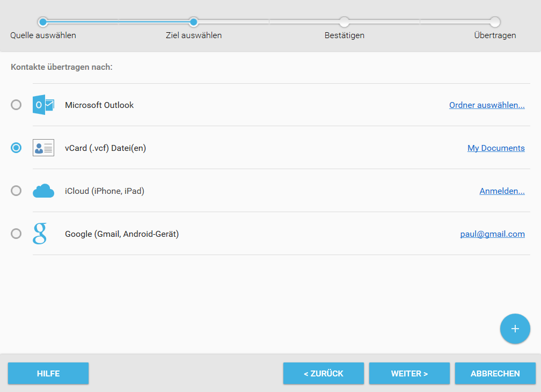Select the Microsoft Outlook radio button
This screenshot has height=392, width=541.
tap(16, 105)
